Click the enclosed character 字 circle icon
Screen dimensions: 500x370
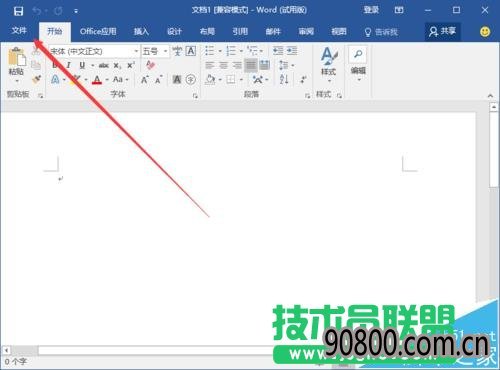pos(190,79)
